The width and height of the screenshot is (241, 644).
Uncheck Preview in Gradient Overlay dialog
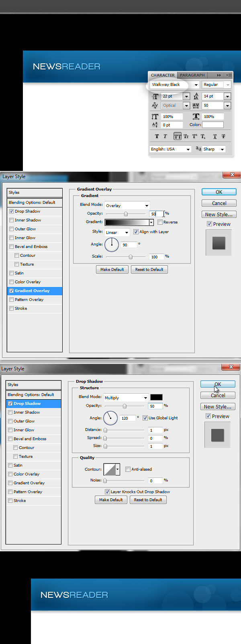click(x=209, y=224)
